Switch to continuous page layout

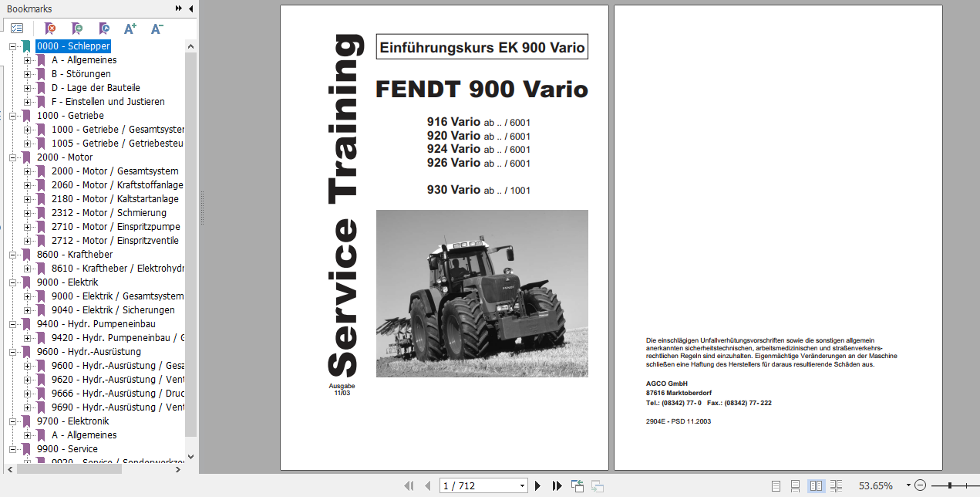tap(796, 485)
